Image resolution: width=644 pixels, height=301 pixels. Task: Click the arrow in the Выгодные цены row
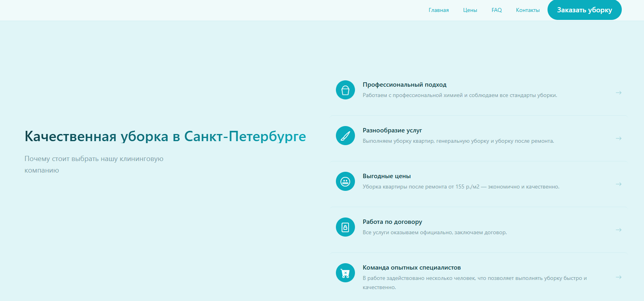(x=618, y=184)
